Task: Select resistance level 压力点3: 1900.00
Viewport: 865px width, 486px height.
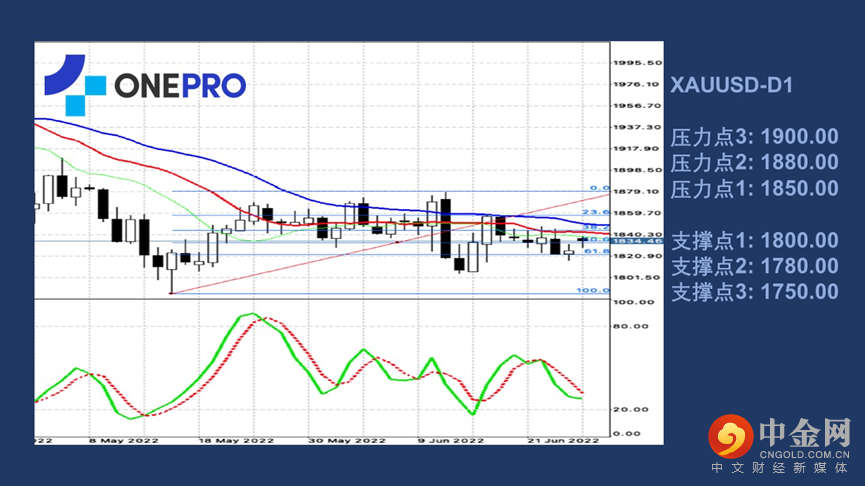Action: pos(755,137)
